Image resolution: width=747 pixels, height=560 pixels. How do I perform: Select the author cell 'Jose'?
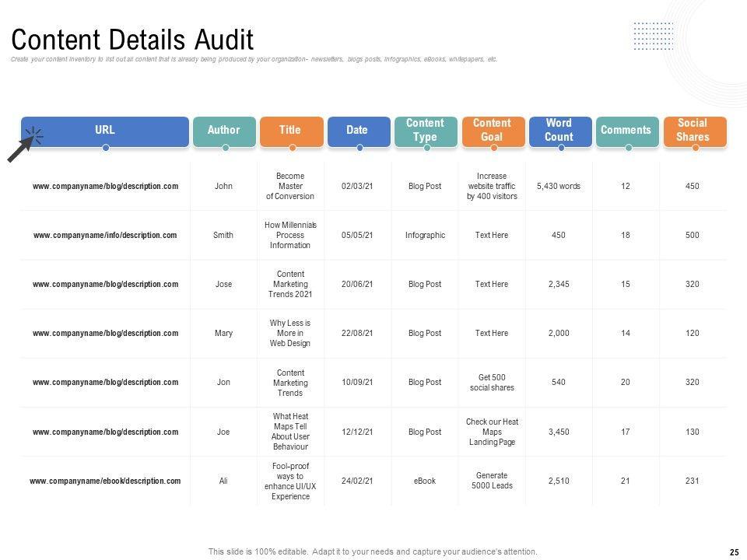(223, 285)
